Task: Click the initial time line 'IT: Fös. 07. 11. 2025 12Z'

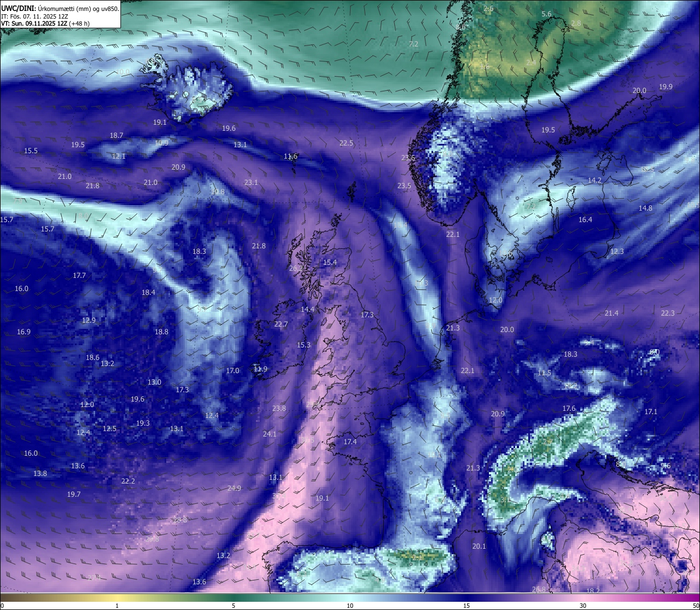Action: [x=34, y=16]
